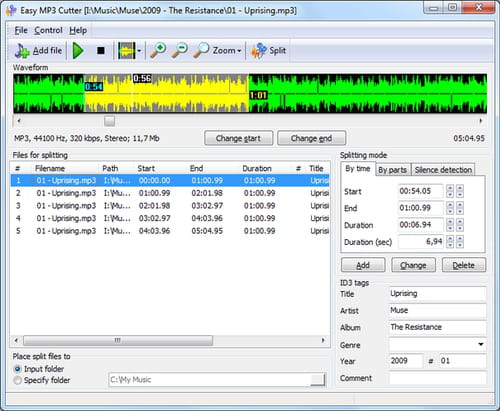
Task: Click the Path column header
Action: tap(110, 168)
